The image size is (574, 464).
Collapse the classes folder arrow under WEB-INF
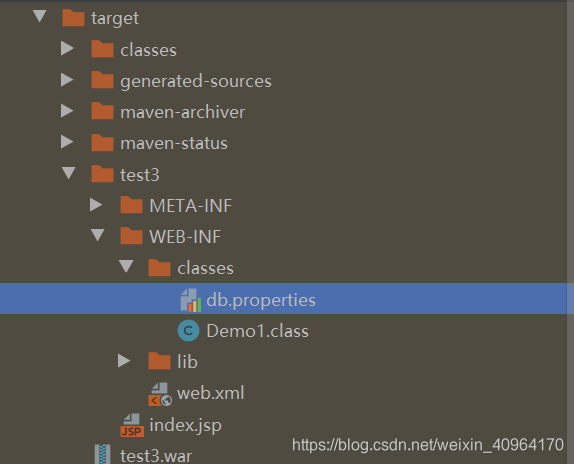tap(126, 266)
